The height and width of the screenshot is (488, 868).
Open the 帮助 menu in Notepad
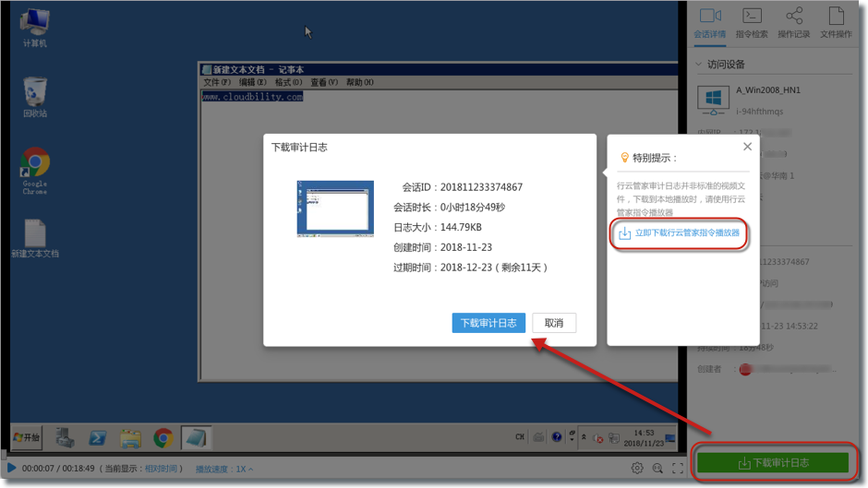point(360,82)
